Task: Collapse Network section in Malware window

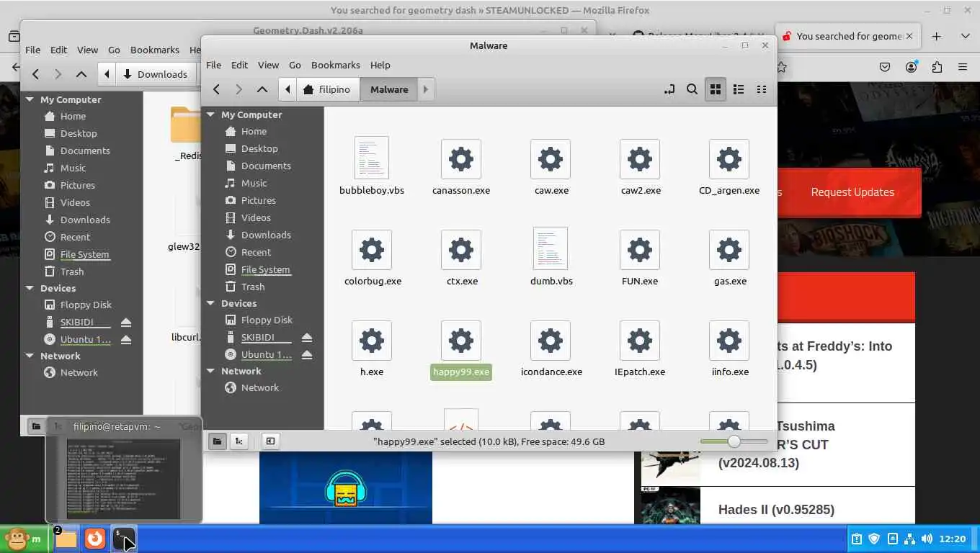Action: click(x=211, y=371)
